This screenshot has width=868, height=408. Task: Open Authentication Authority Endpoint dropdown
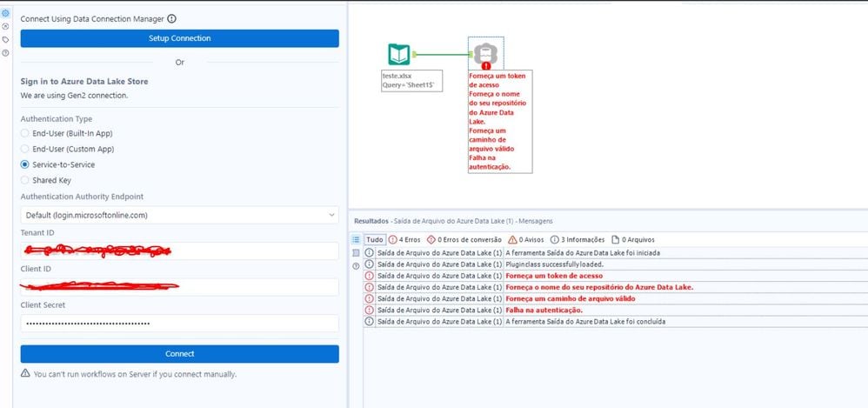[x=180, y=215]
